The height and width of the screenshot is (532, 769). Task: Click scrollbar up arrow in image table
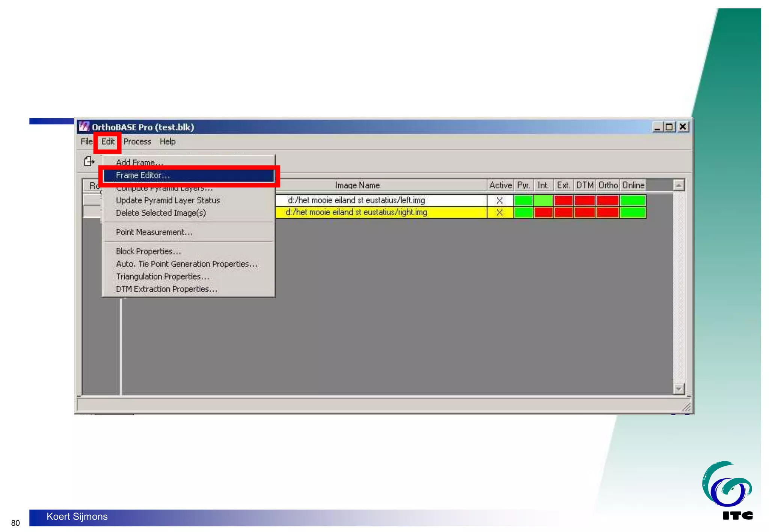click(679, 185)
